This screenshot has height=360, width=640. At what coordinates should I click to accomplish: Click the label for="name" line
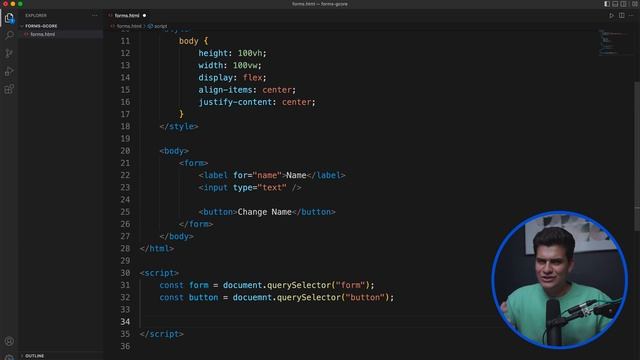click(x=272, y=176)
